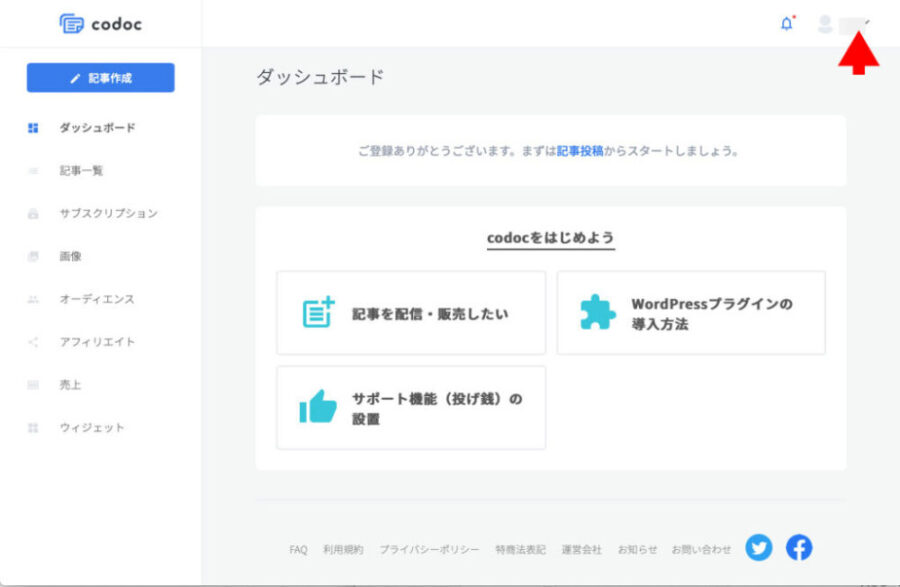The image size is (900, 587).
Task: Open the FAQ footer link
Action: point(298,550)
